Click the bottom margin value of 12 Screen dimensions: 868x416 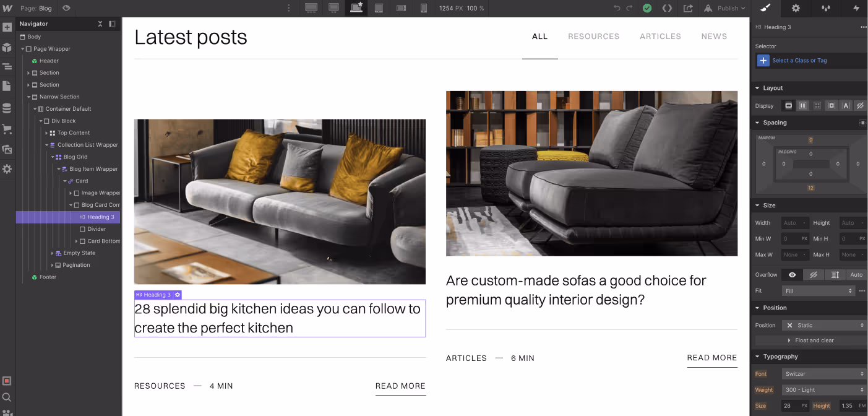pyautogui.click(x=810, y=188)
